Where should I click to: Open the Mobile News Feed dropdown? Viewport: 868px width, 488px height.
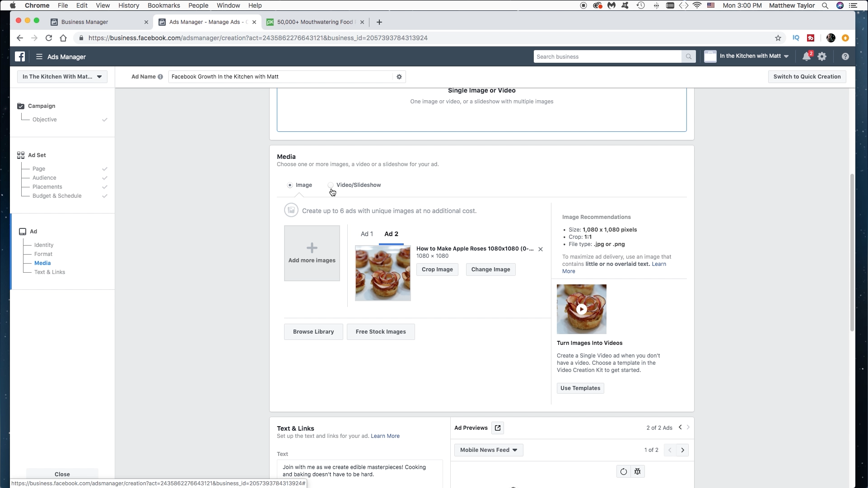click(489, 450)
